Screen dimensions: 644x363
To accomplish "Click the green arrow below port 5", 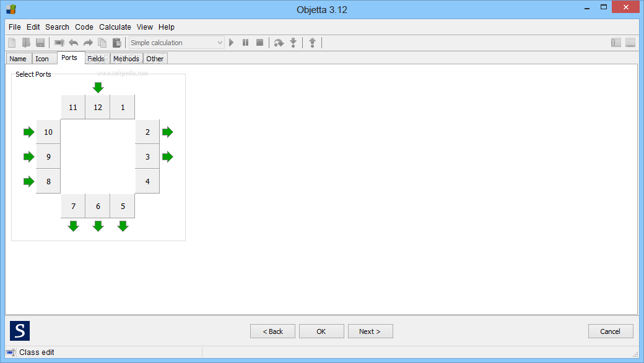I will coord(123,226).
